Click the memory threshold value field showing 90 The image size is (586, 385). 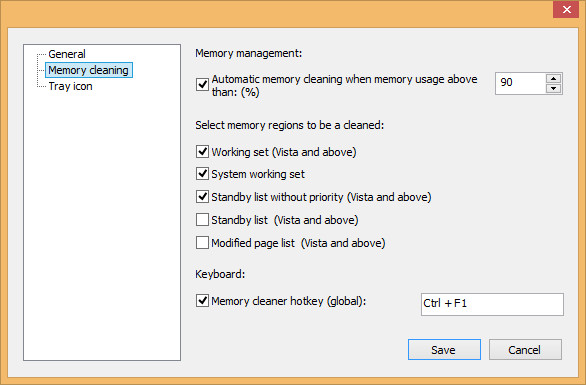[521, 83]
